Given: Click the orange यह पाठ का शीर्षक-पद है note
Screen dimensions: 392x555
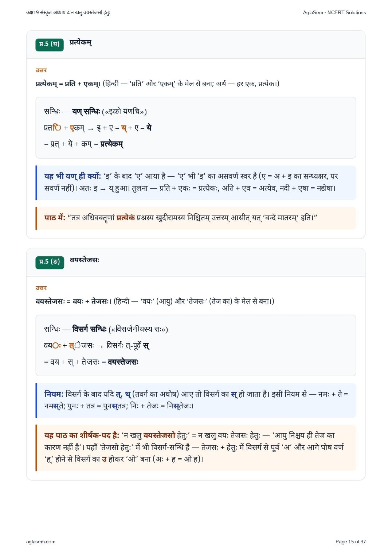Looking at the screenshot, I should click(196, 447).
